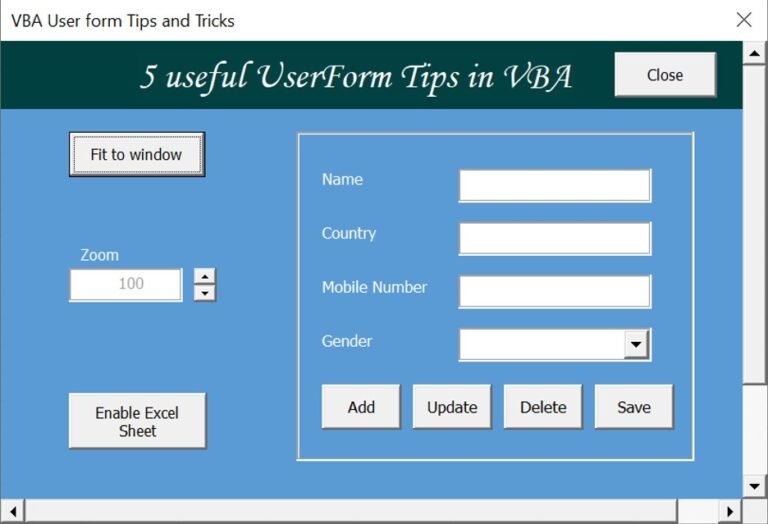Image resolution: width=768 pixels, height=524 pixels.
Task: Click the 'VBA User form Tips and Tricks' title
Action: 122,21
